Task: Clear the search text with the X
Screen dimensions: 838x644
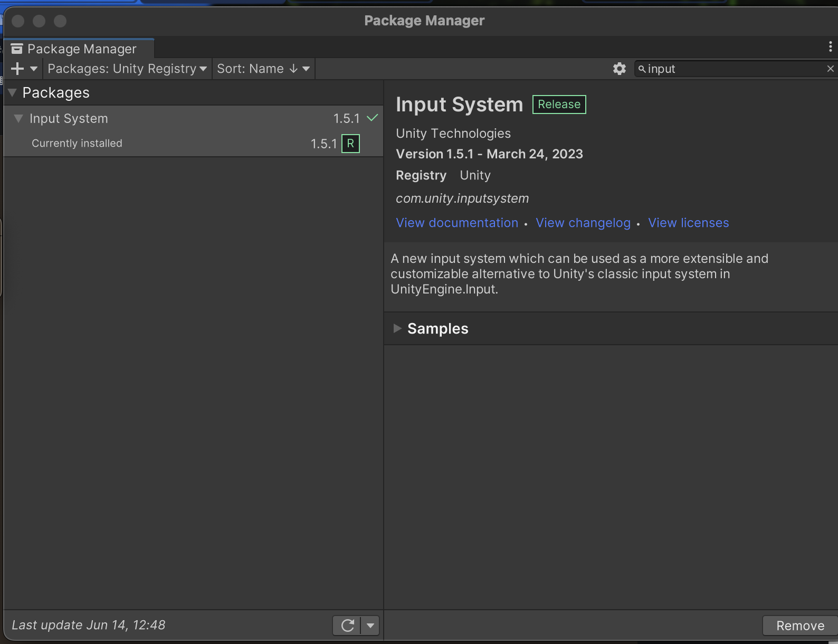Action: pyautogui.click(x=830, y=69)
